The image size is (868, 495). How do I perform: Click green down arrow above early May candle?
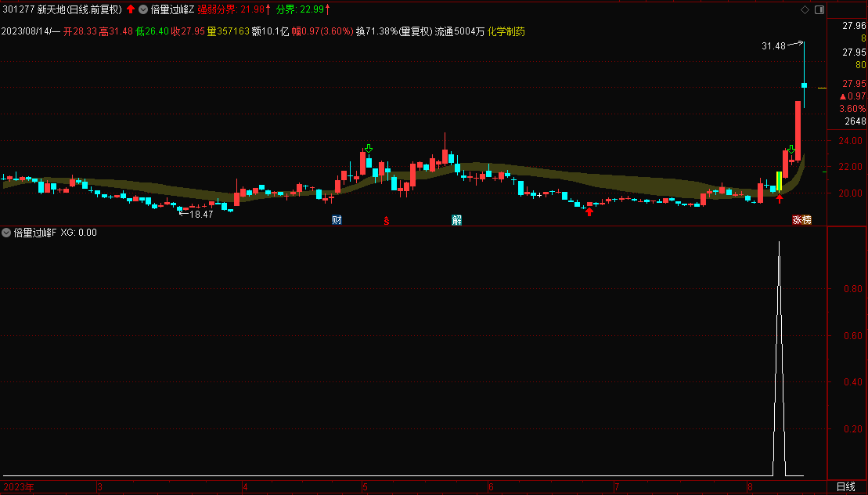click(369, 148)
